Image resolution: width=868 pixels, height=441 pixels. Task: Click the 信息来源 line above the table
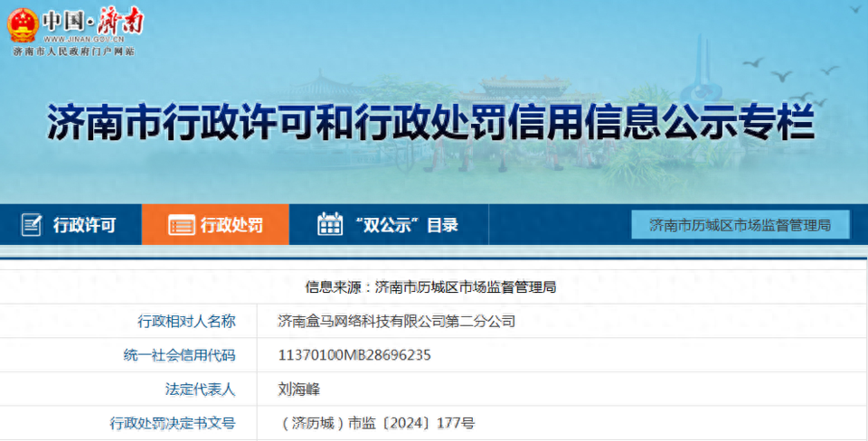[430, 287]
